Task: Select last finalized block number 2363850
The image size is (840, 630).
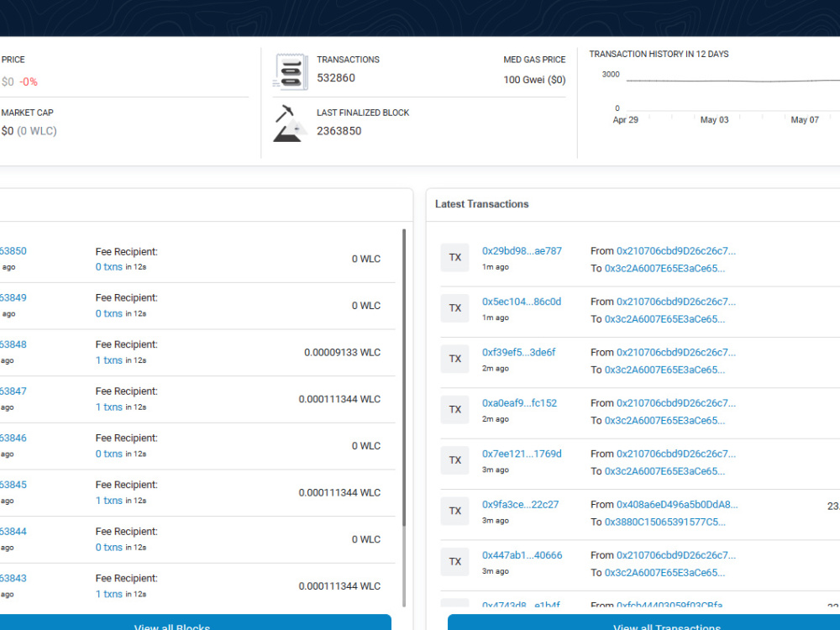Action: pos(339,131)
